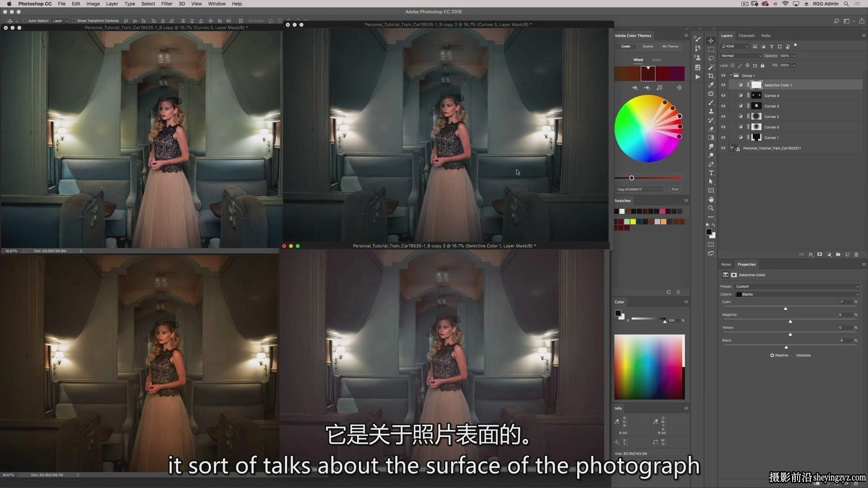The height and width of the screenshot is (488, 868).
Task: Select the Path Selection tool
Action: (x=711, y=182)
